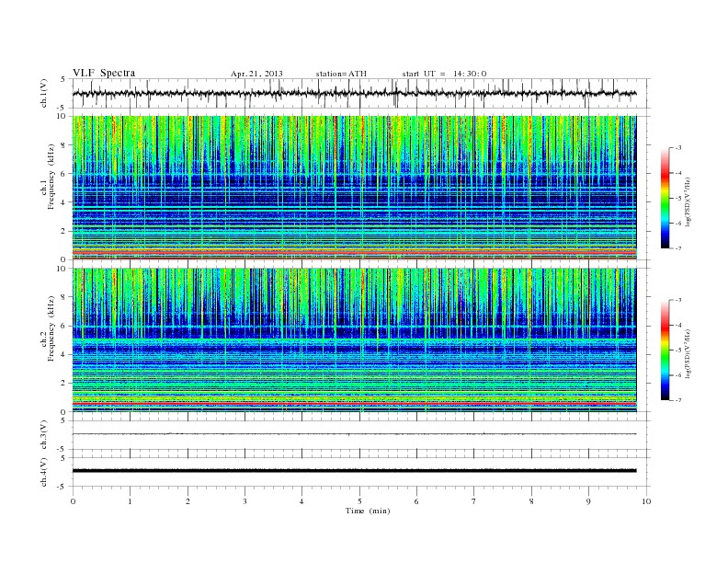Click the "ch.1(V)" waveform axis label
The width and height of the screenshot is (728, 563).
pyautogui.click(x=44, y=93)
